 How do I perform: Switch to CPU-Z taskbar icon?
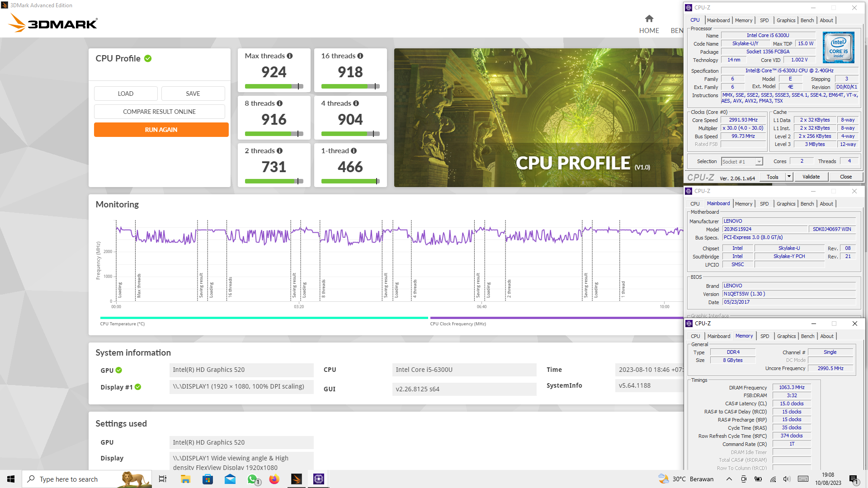pyautogui.click(x=319, y=479)
